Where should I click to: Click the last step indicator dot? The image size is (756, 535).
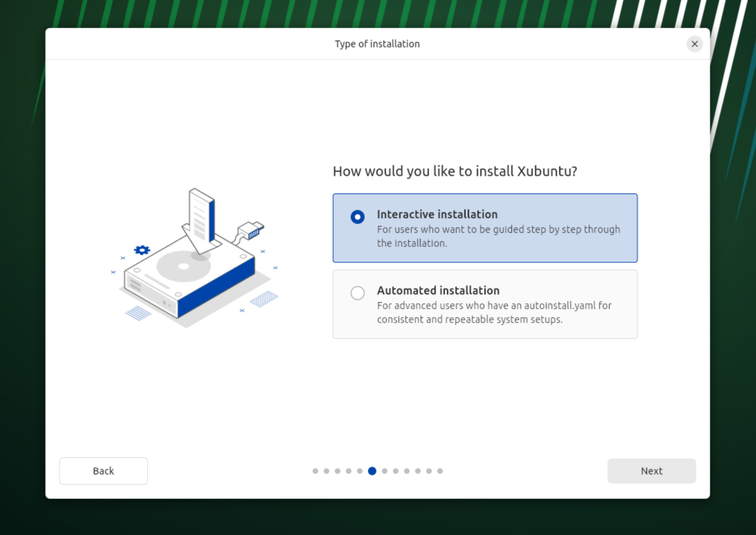pyautogui.click(x=440, y=471)
